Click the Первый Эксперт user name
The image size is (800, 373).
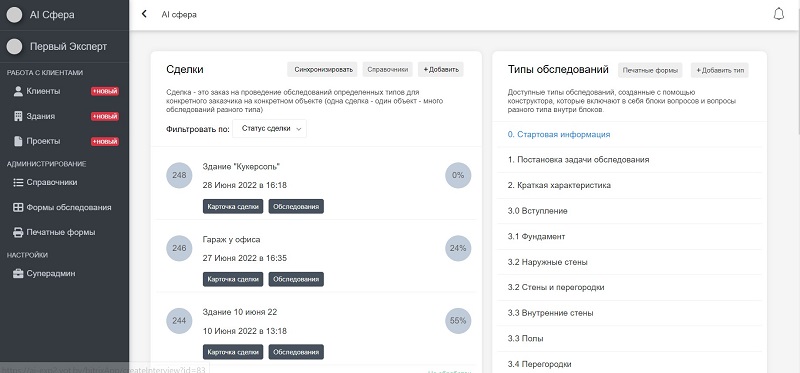[68, 46]
